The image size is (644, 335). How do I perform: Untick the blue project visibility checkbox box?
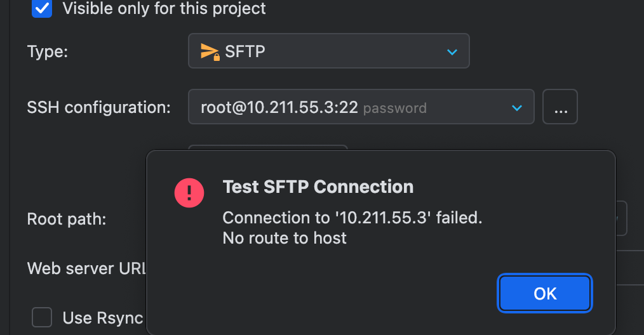coord(42,9)
